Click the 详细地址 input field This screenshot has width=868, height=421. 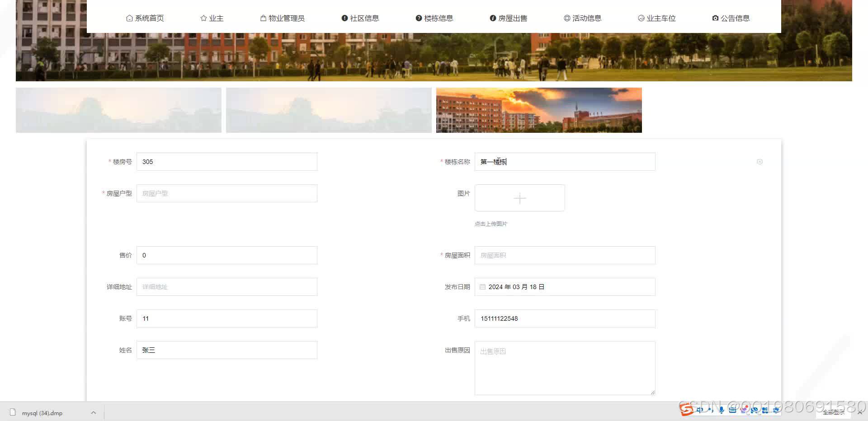[x=227, y=287]
